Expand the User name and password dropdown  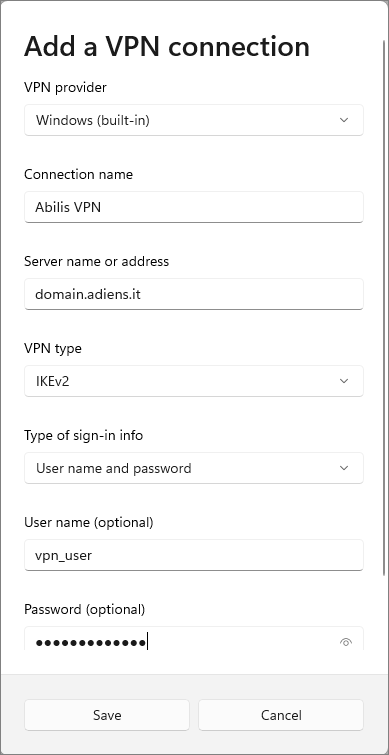point(194,468)
